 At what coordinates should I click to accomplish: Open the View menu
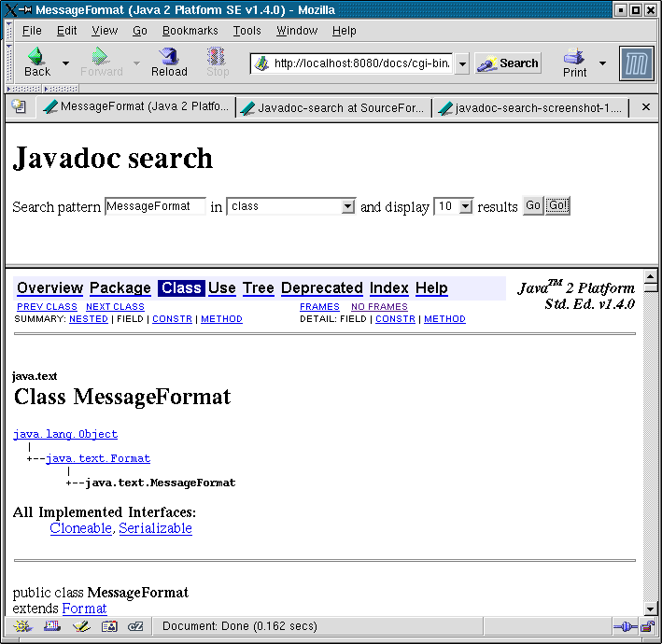tap(105, 31)
